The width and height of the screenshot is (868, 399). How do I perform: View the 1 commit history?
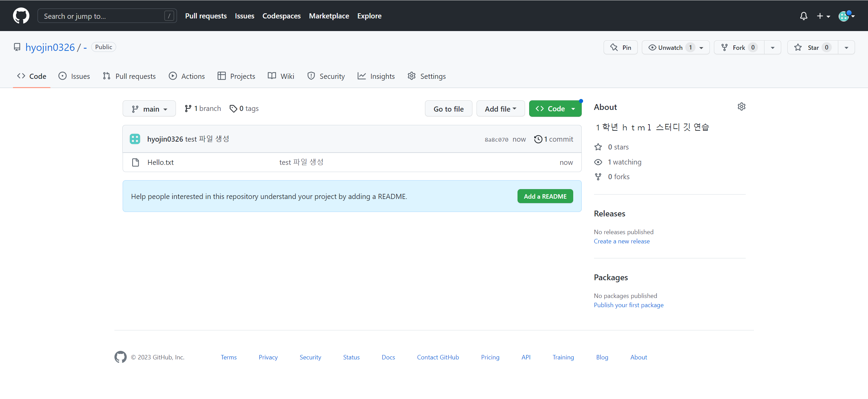[x=553, y=139]
